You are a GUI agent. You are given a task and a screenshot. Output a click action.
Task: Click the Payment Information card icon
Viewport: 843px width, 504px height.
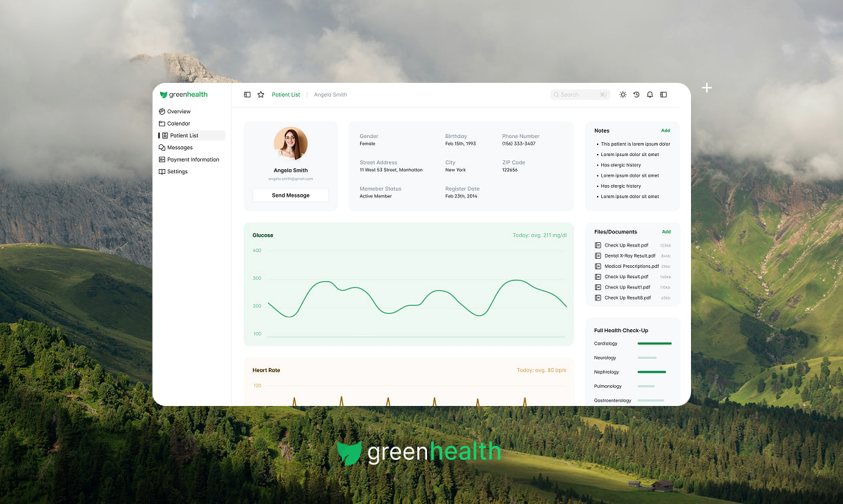[162, 159]
